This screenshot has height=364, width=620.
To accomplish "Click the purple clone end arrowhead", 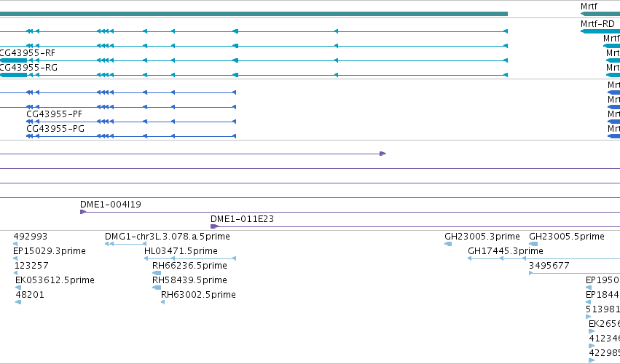I will pos(382,154).
